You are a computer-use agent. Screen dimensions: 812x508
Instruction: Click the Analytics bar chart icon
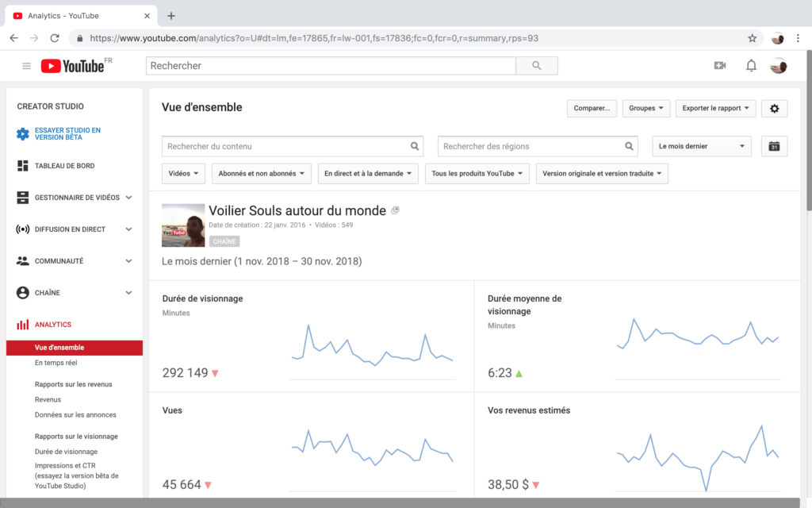point(23,325)
